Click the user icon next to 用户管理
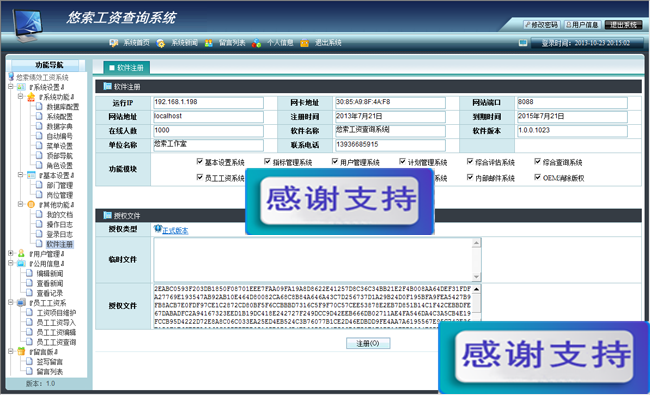This screenshot has width=650, height=395. pyautogui.click(x=21, y=253)
